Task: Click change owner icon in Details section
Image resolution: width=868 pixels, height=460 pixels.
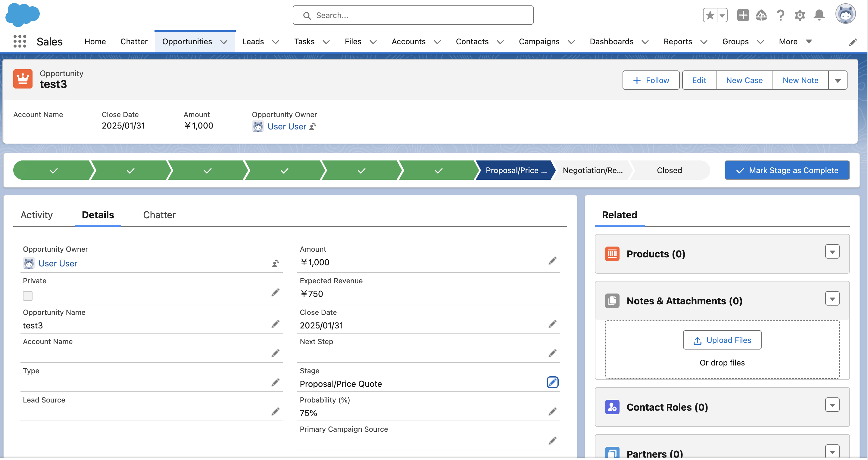Action: (275, 264)
